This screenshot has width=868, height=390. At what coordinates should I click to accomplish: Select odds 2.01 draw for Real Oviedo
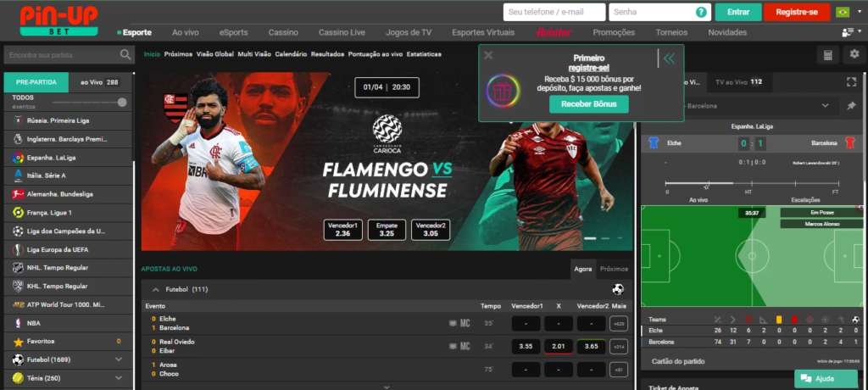click(558, 347)
